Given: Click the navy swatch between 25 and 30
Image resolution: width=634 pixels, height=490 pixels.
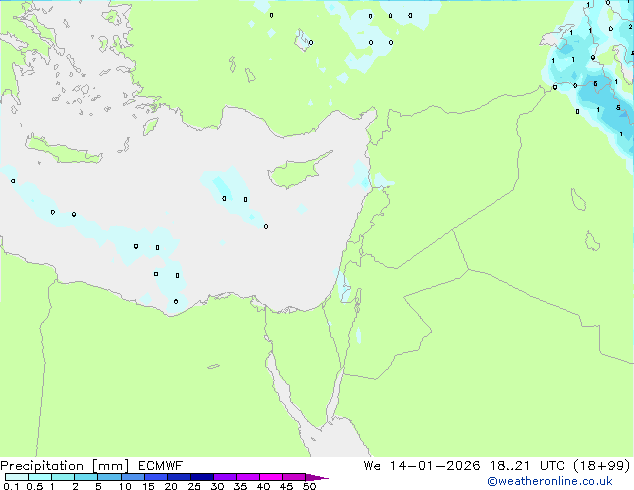Looking at the screenshot, I should click(x=201, y=477).
